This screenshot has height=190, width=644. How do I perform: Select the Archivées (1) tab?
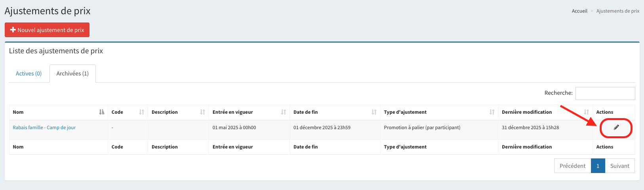[x=72, y=73]
